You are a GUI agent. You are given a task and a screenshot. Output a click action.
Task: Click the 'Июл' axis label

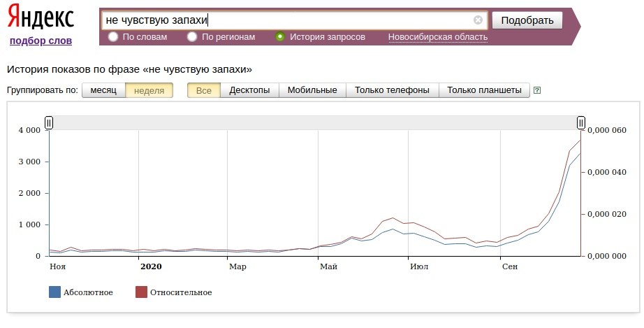pos(419,266)
